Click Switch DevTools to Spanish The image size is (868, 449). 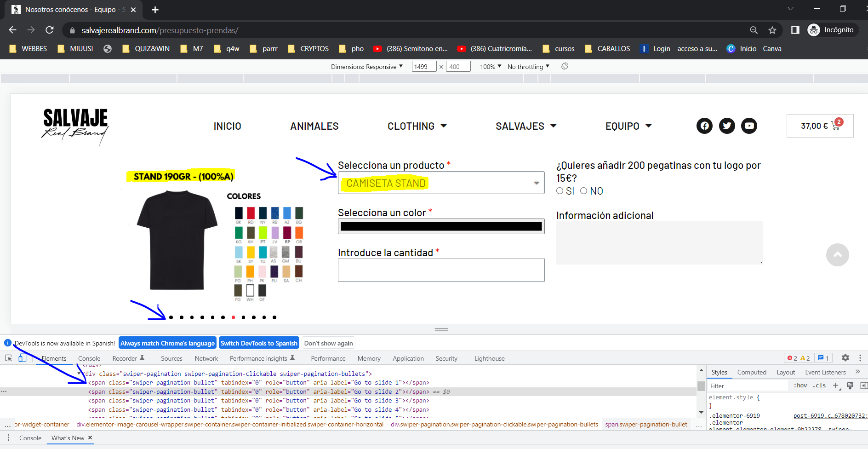pyautogui.click(x=259, y=343)
